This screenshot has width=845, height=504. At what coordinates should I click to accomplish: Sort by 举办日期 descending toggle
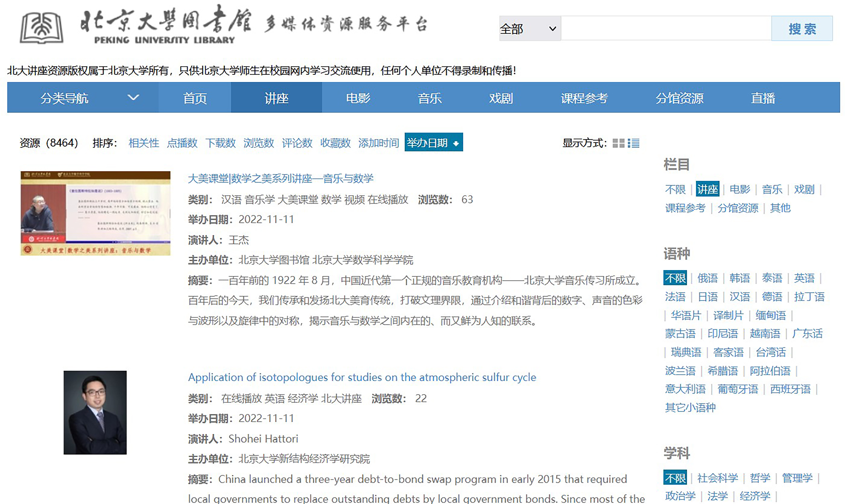pyautogui.click(x=434, y=142)
